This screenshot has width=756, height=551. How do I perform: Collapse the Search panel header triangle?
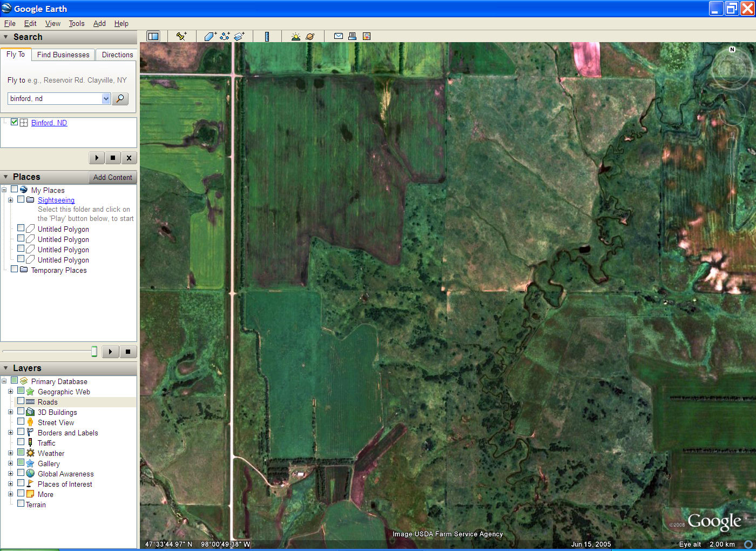click(x=6, y=37)
